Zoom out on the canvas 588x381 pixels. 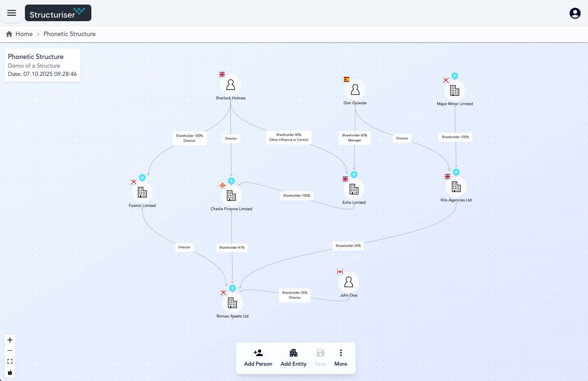(10, 351)
